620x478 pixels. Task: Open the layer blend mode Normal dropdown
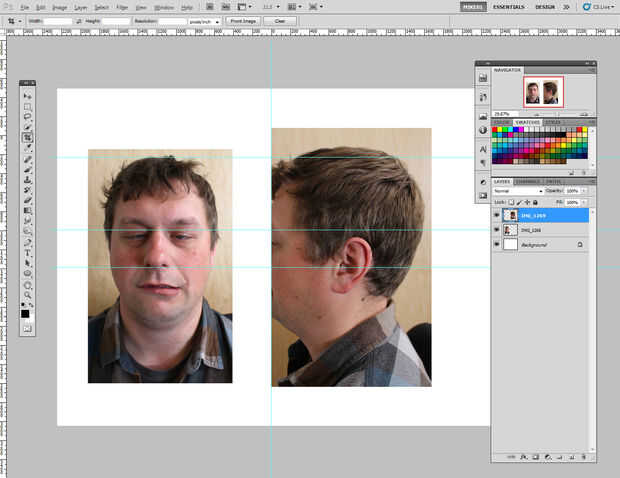tap(517, 190)
